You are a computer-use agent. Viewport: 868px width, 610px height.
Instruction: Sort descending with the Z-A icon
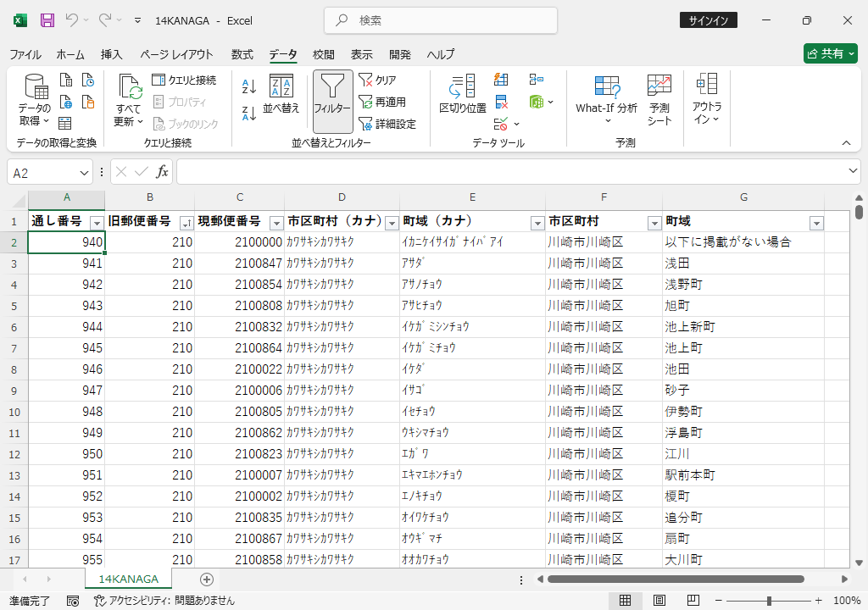point(249,114)
